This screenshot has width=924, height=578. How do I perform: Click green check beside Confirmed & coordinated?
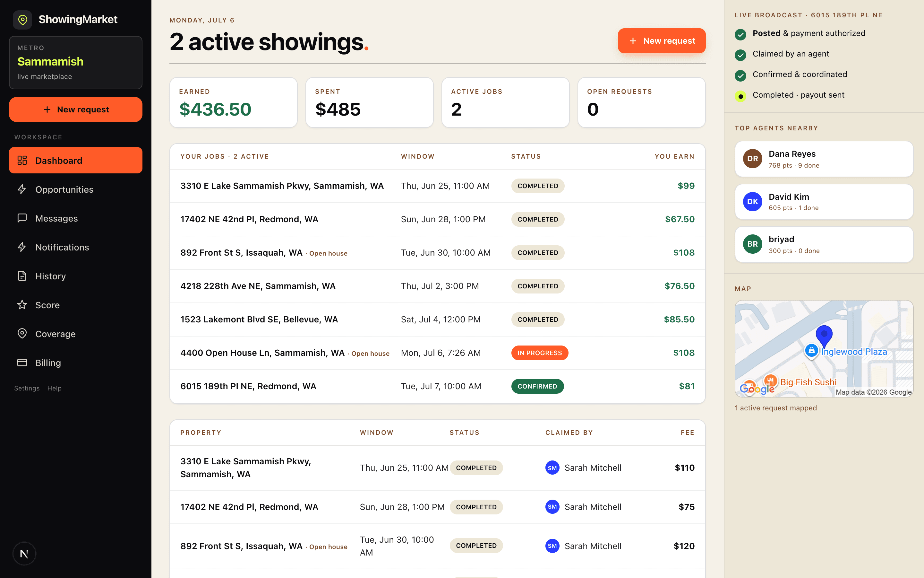pyautogui.click(x=740, y=76)
